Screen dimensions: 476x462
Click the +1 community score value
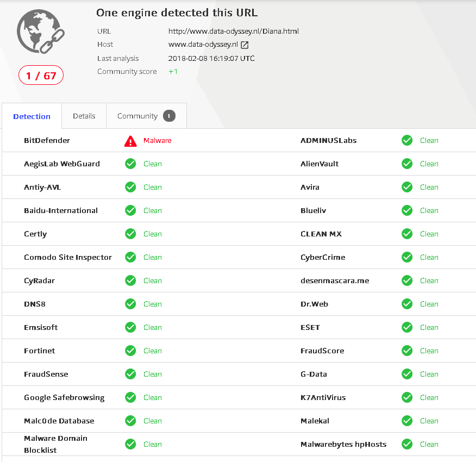[x=173, y=72]
